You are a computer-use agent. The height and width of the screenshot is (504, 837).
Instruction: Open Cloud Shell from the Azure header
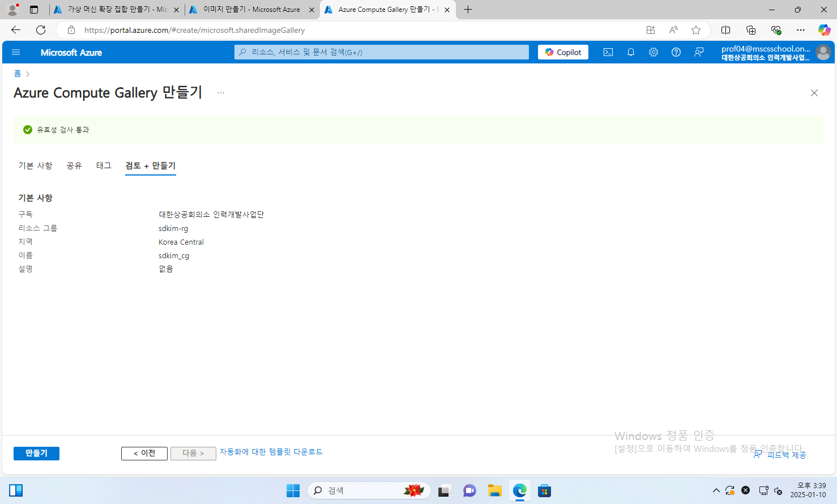[x=608, y=52]
